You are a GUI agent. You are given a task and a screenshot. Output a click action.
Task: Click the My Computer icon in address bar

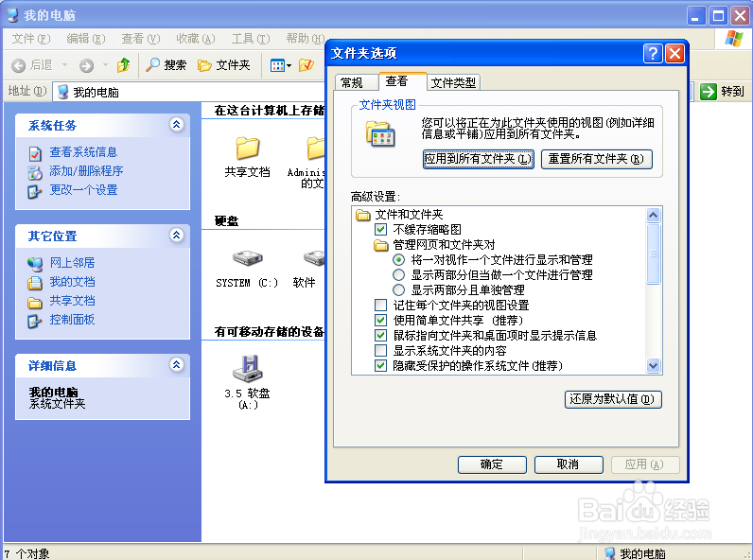63,92
